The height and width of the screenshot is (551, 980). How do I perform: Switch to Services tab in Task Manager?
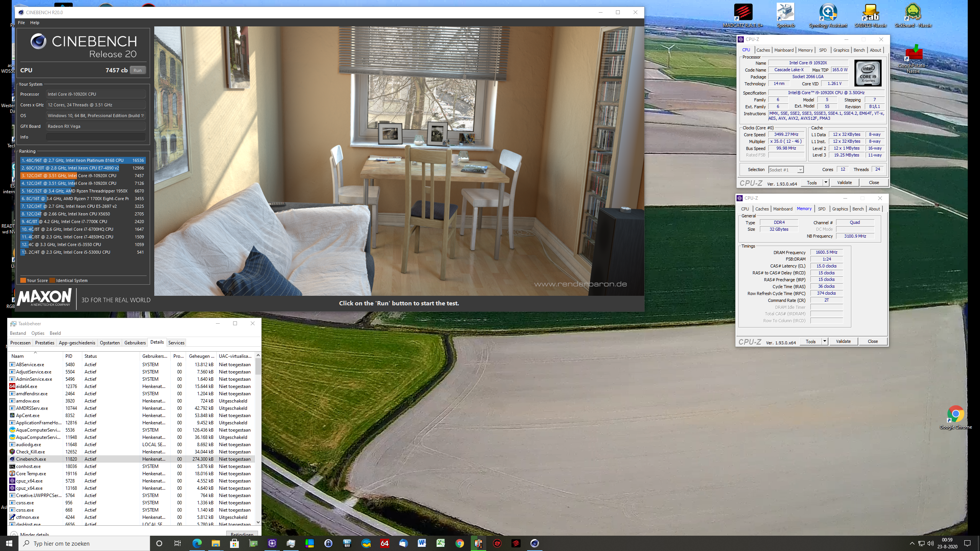point(176,343)
